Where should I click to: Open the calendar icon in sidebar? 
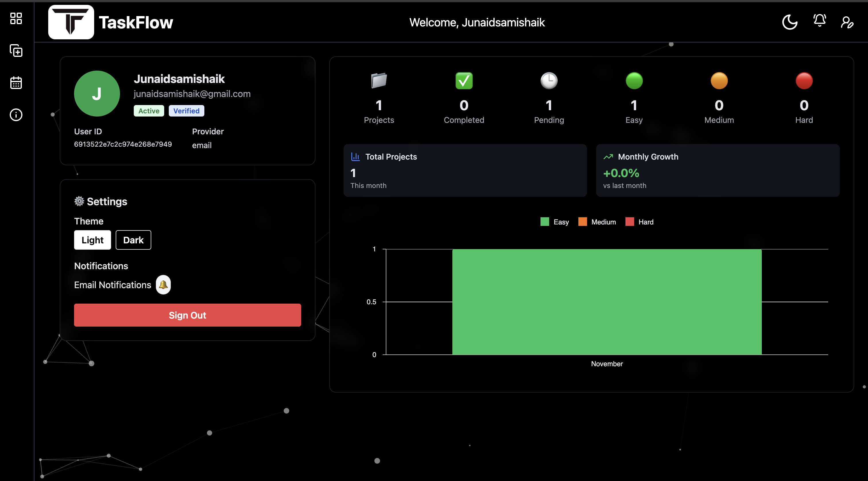[16, 83]
